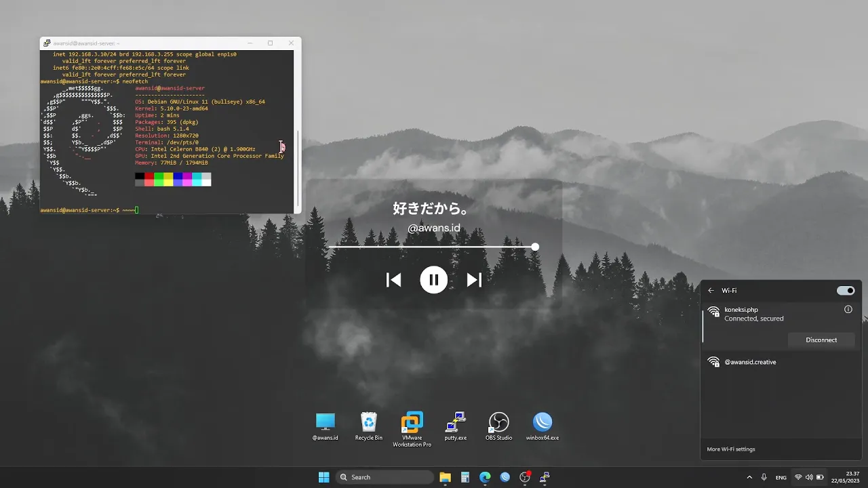Open the Calculator taskbar icon
The image size is (868, 488).
465,477
